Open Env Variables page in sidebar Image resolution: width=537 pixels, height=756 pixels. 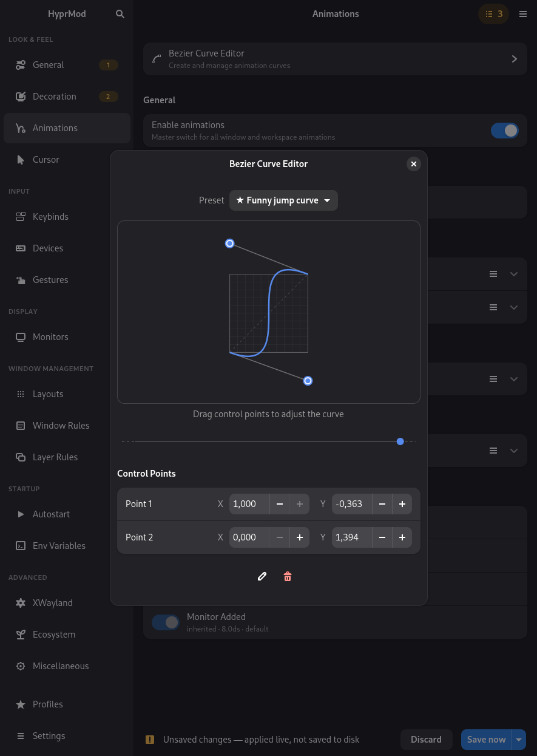tap(67, 546)
